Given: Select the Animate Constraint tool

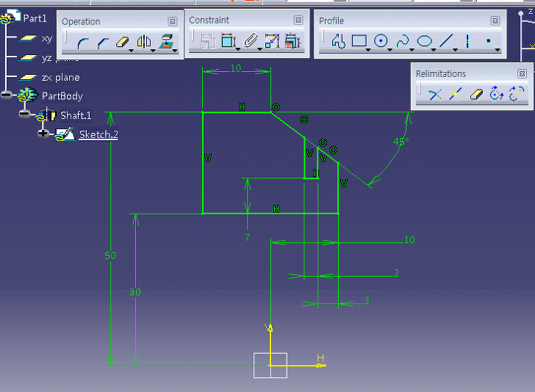Looking at the screenshot, I should [272, 40].
